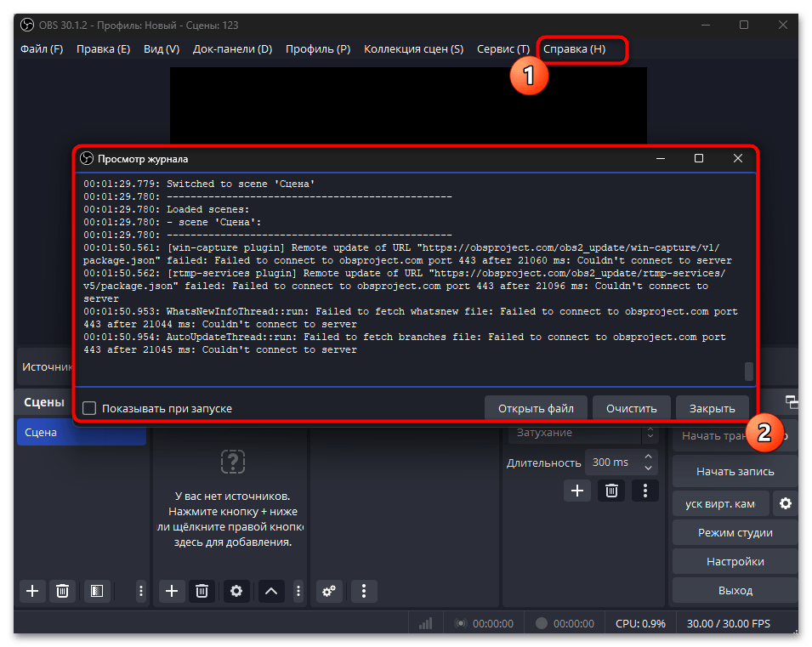
Task: Open the Сервис (T) menu
Action: click(503, 49)
